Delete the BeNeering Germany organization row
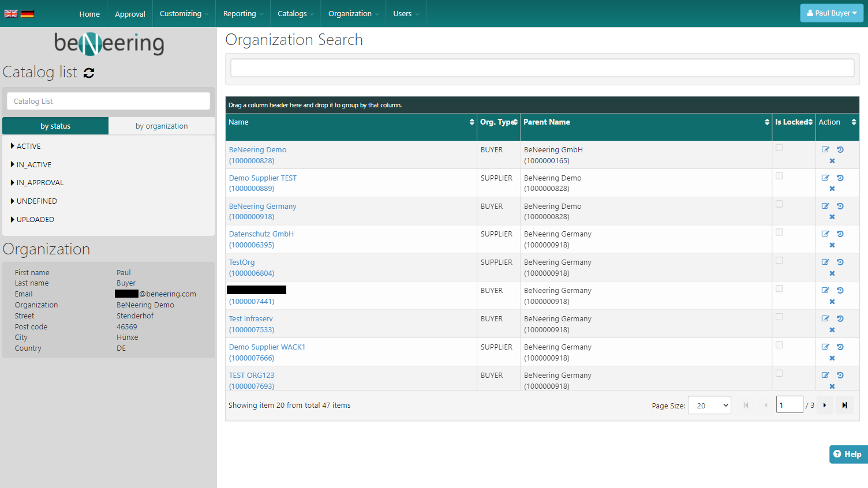Screen dimensions: 868x488 click(832, 217)
